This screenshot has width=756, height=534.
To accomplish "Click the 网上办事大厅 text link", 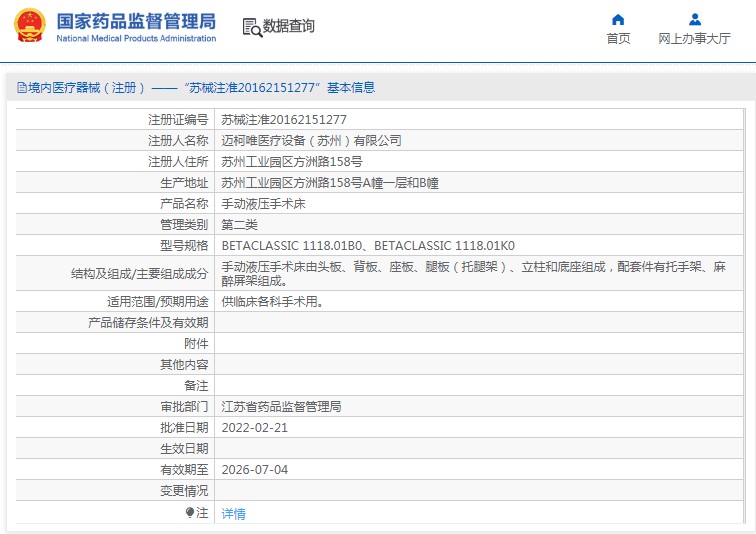I will pos(694,39).
